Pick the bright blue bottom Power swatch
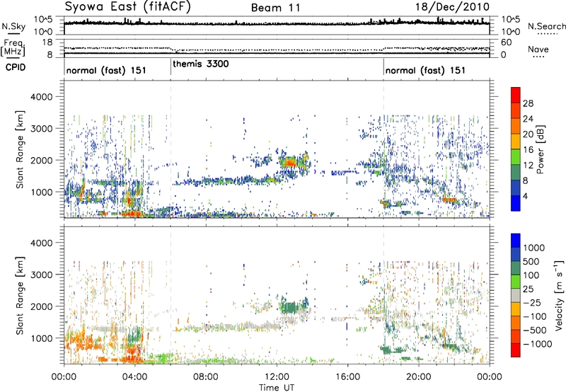The height and width of the screenshot is (392, 566). pos(516,204)
